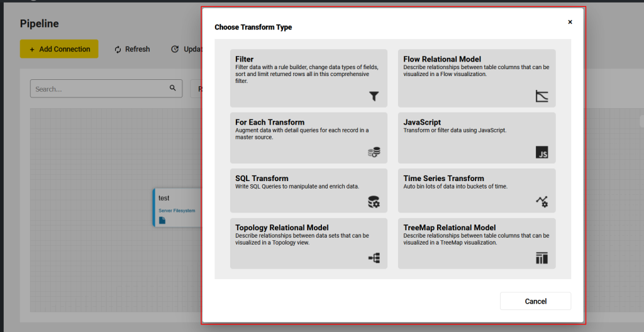Screen dimensions: 644x332
Task: Click the file icon on test node
Action: click(162, 220)
